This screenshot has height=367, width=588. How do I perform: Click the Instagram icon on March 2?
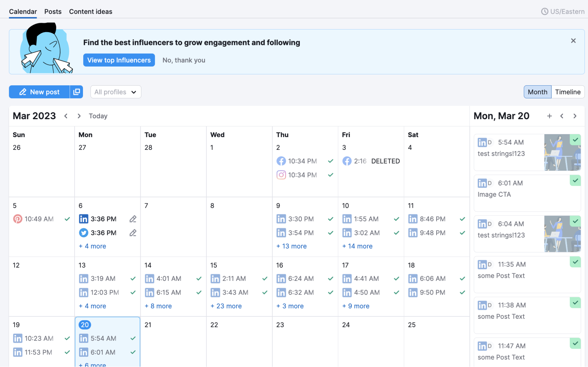coord(281,175)
